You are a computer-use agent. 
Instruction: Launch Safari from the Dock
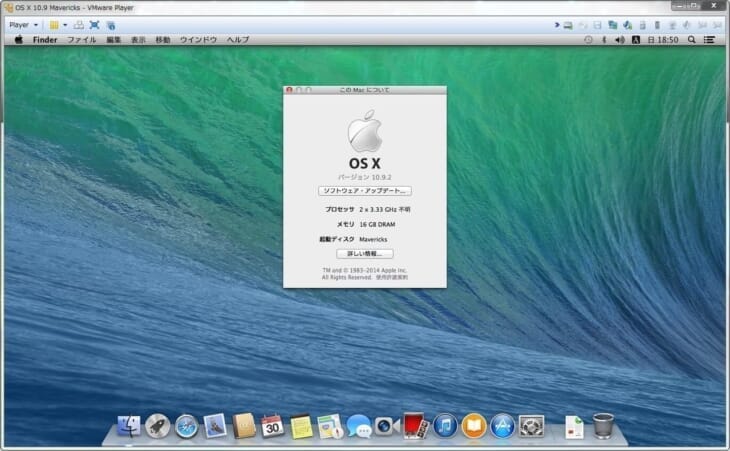click(186, 426)
